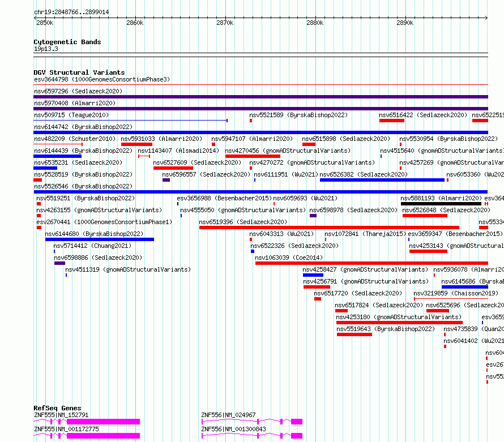
Task: Click nsv6526382 (Sedlazeck2020) label
Action: point(364,174)
